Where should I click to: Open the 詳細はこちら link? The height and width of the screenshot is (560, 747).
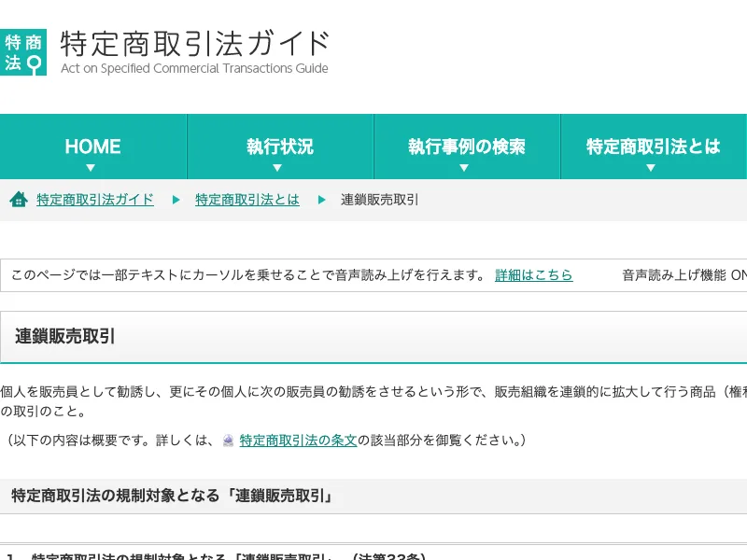(533, 274)
